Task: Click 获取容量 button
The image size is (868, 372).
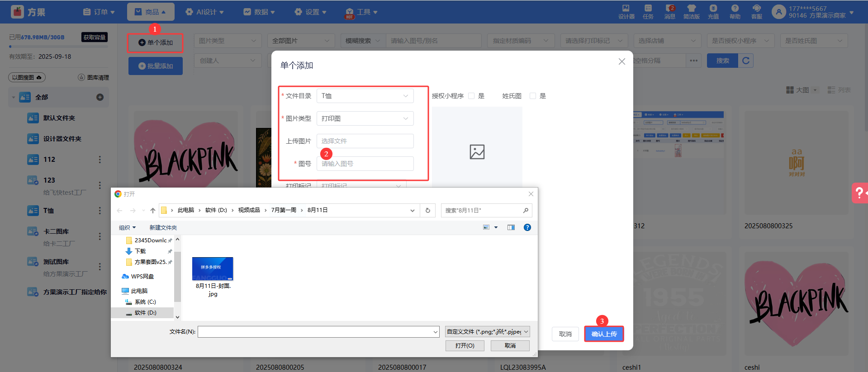Action: 95,37
